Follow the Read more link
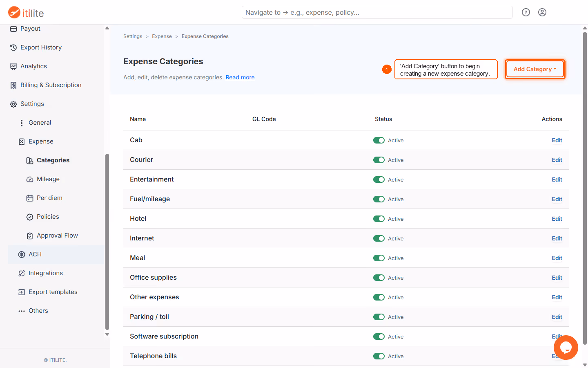 [x=240, y=77]
